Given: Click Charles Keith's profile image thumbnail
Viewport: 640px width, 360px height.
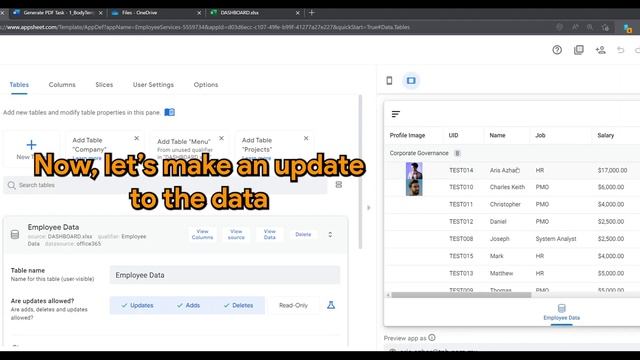Looking at the screenshot, I should point(414,187).
